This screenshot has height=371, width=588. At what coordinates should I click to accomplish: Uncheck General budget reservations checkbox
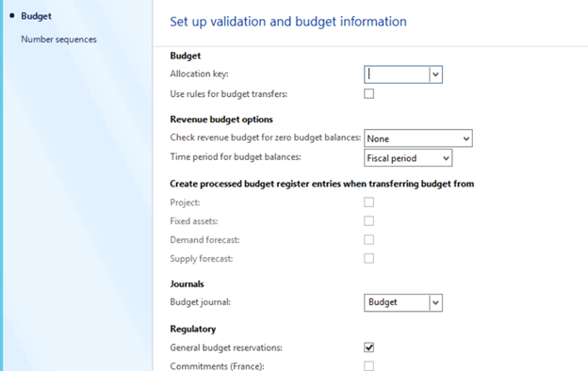pos(369,347)
